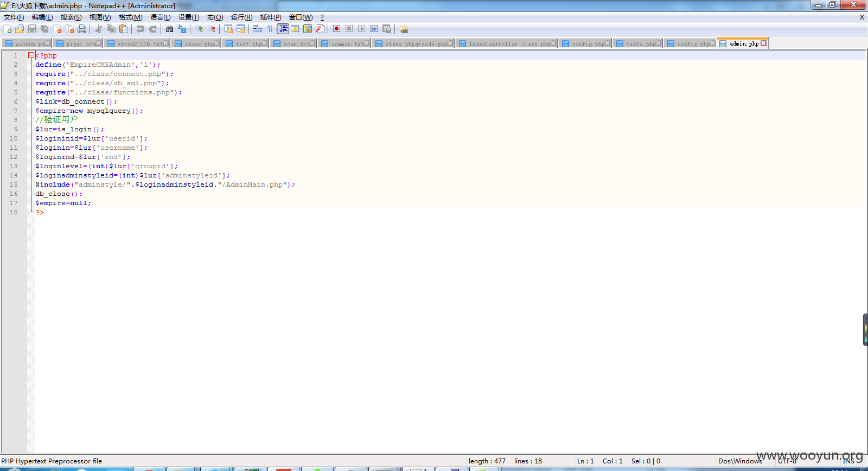
Task: Switch to the pigai.htm tab
Action: pos(78,44)
